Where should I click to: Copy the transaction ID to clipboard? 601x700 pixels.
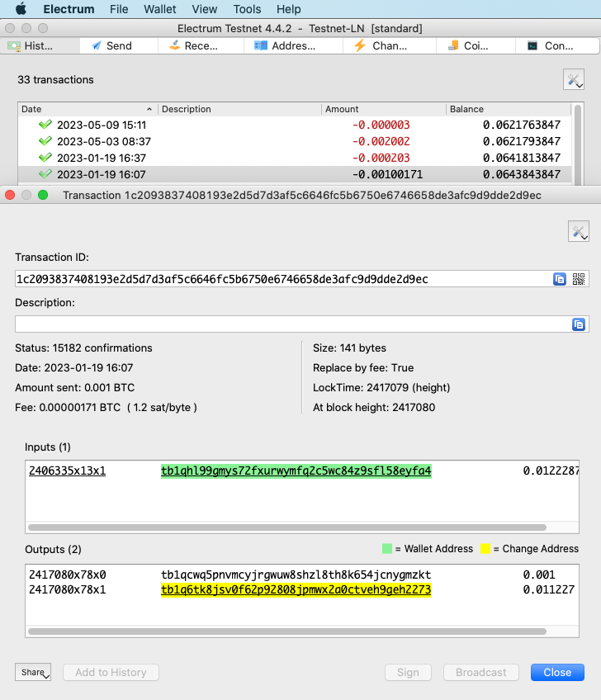pyautogui.click(x=560, y=279)
